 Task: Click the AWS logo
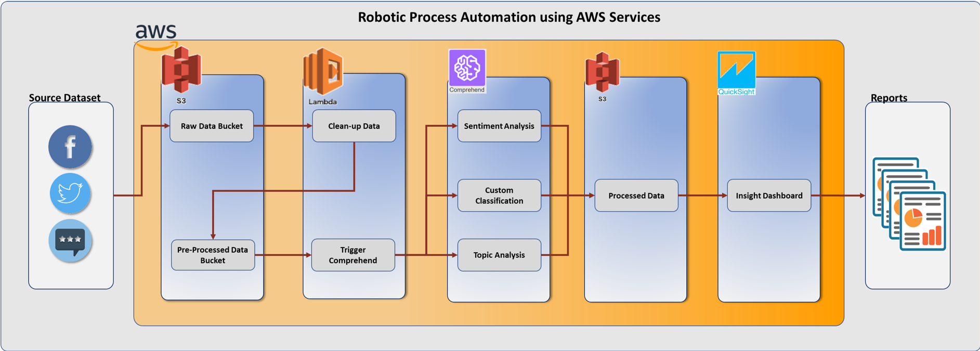click(156, 36)
